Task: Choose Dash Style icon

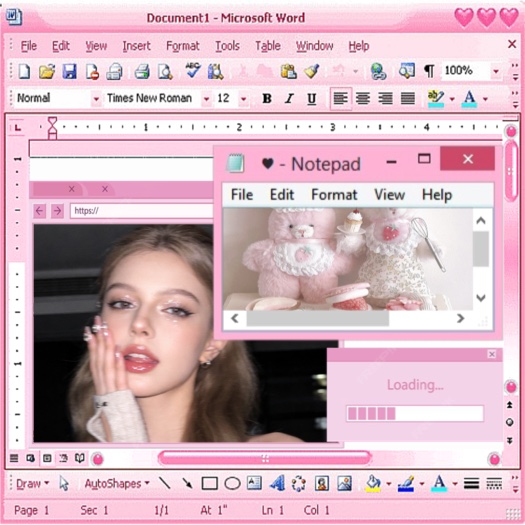Action: click(494, 483)
